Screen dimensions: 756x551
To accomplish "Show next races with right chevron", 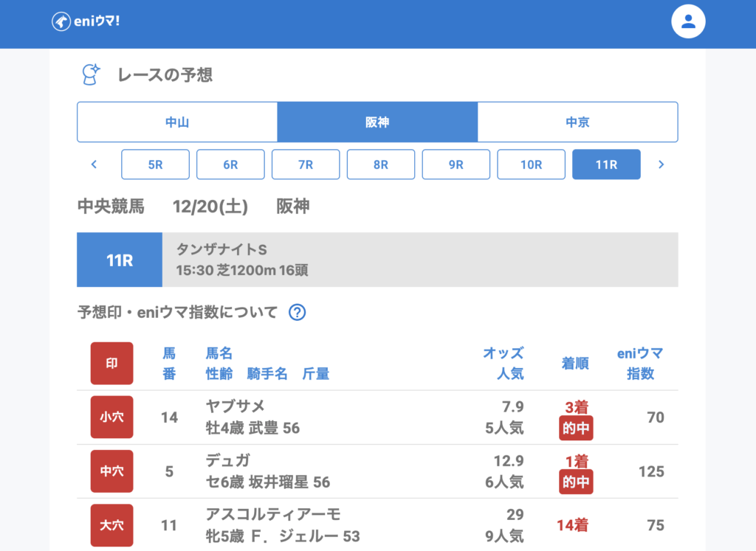I will pyautogui.click(x=661, y=164).
